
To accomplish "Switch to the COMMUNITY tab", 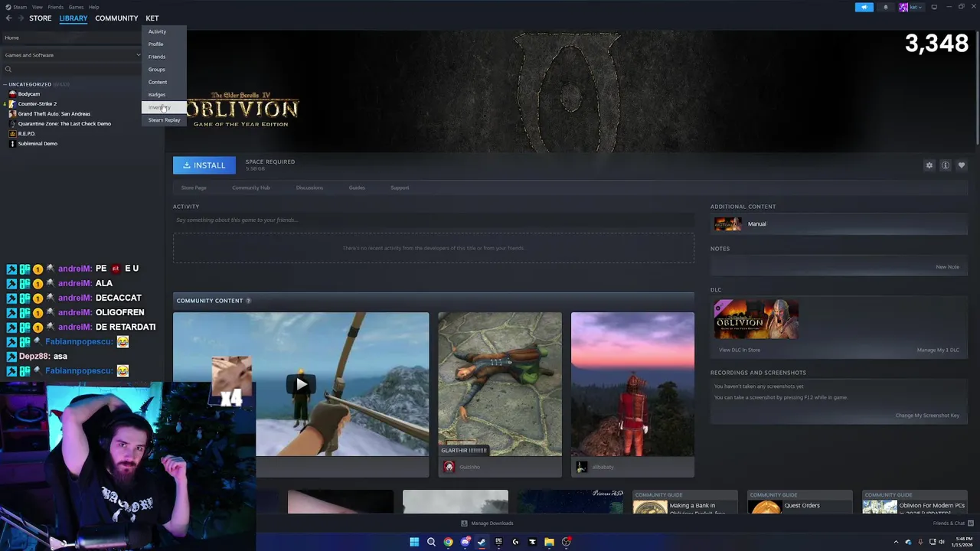I will [x=116, y=18].
